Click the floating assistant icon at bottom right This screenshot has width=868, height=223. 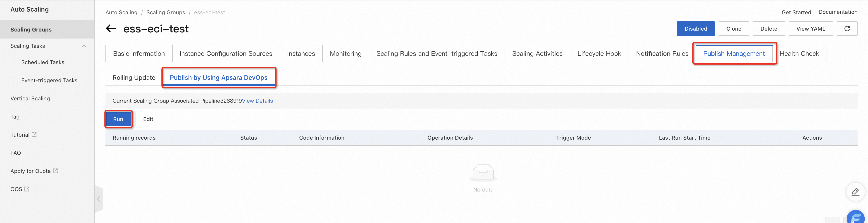pyautogui.click(x=856, y=218)
